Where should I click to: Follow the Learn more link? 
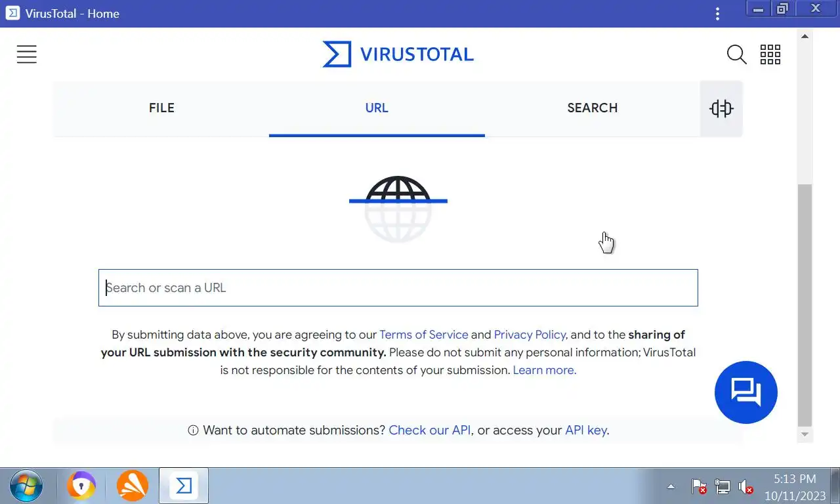pyautogui.click(x=545, y=370)
